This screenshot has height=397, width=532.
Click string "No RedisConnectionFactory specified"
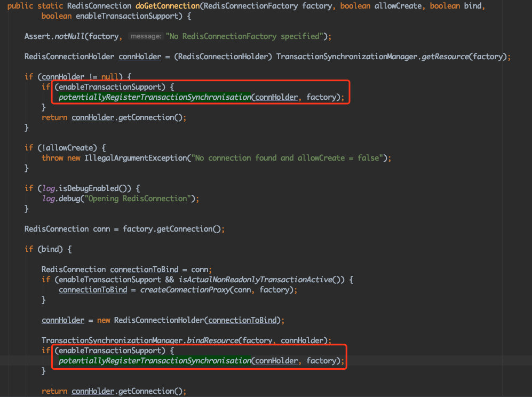pos(244,36)
